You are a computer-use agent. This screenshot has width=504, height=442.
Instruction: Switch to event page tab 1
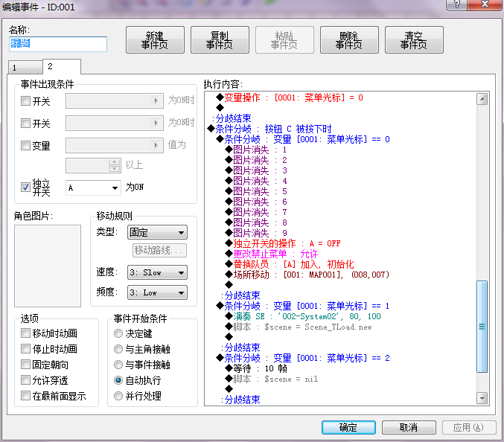pyautogui.click(x=25, y=68)
